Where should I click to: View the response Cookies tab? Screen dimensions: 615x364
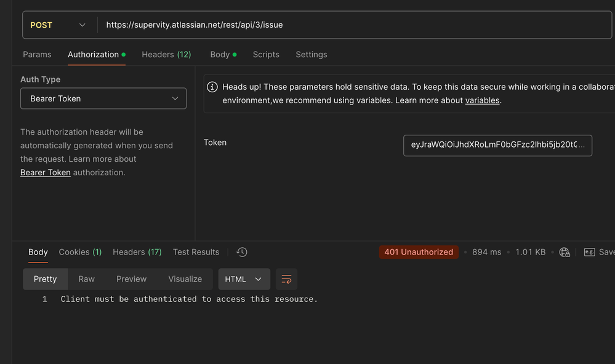coord(80,252)
